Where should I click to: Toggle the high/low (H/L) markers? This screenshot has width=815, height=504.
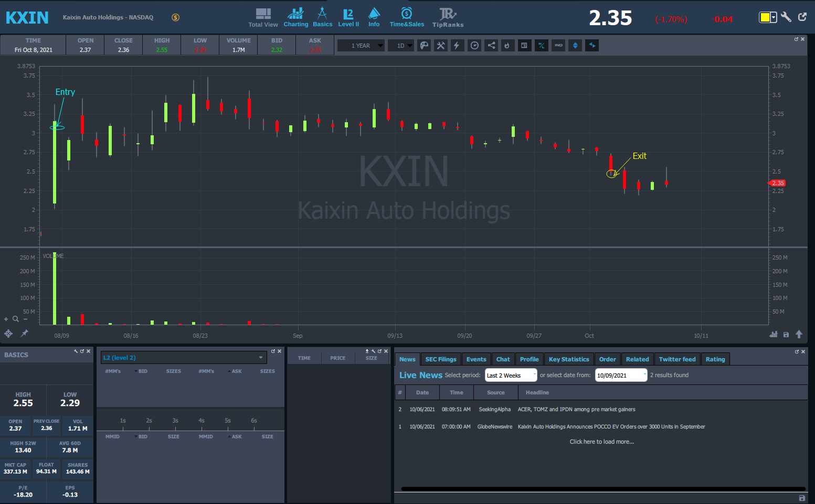[x=541, y=46]
